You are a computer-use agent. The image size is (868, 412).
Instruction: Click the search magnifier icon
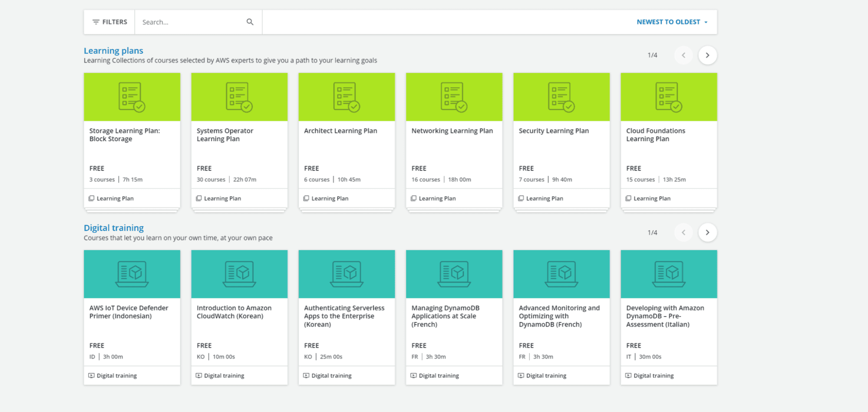pos(250,22)
